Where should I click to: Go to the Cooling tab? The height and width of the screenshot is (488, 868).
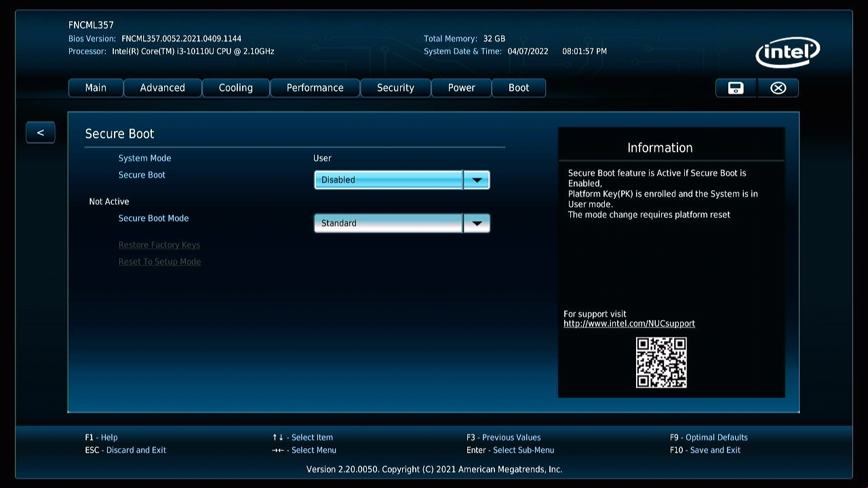[x=235, y=88]
